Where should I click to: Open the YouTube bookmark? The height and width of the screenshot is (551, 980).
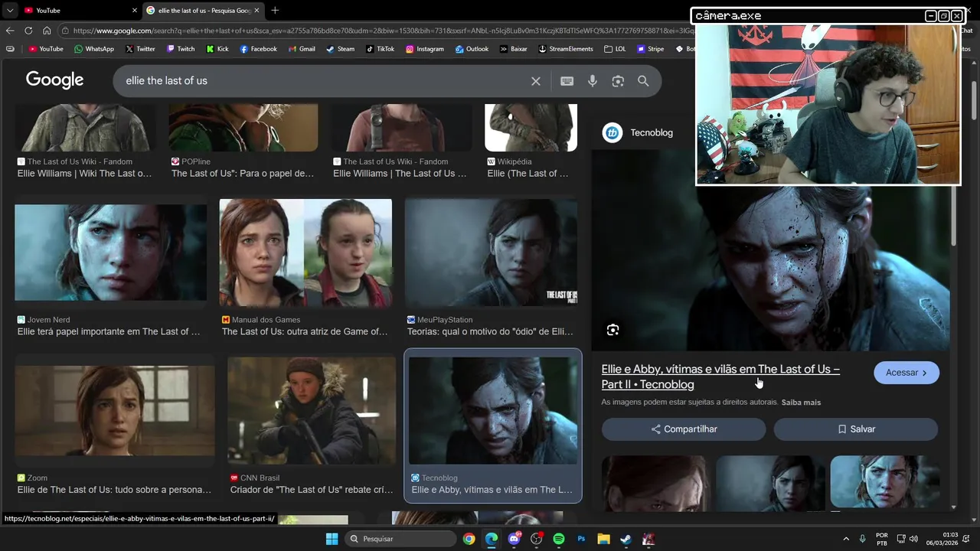46,49
